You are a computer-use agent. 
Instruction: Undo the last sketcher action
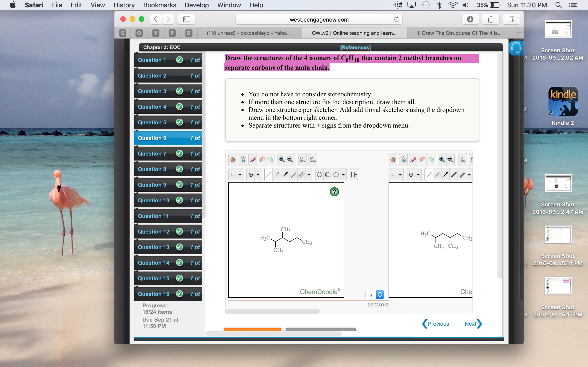tap(262, 159)
